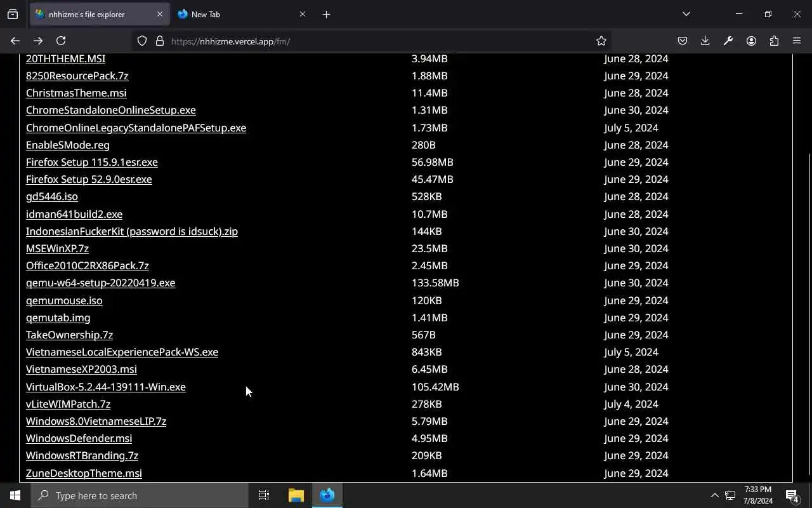
Task: Open the Action Center notifications
Action: pos(792,495)
